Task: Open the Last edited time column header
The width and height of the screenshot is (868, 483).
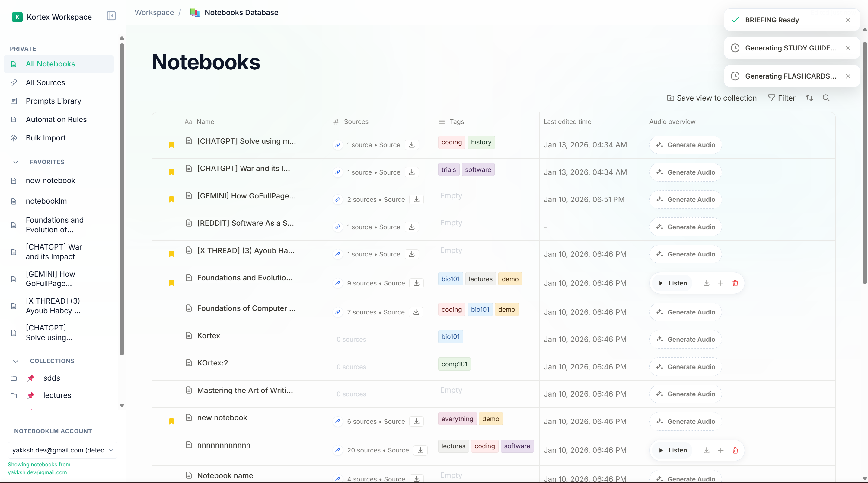Action: coord(592,121)
